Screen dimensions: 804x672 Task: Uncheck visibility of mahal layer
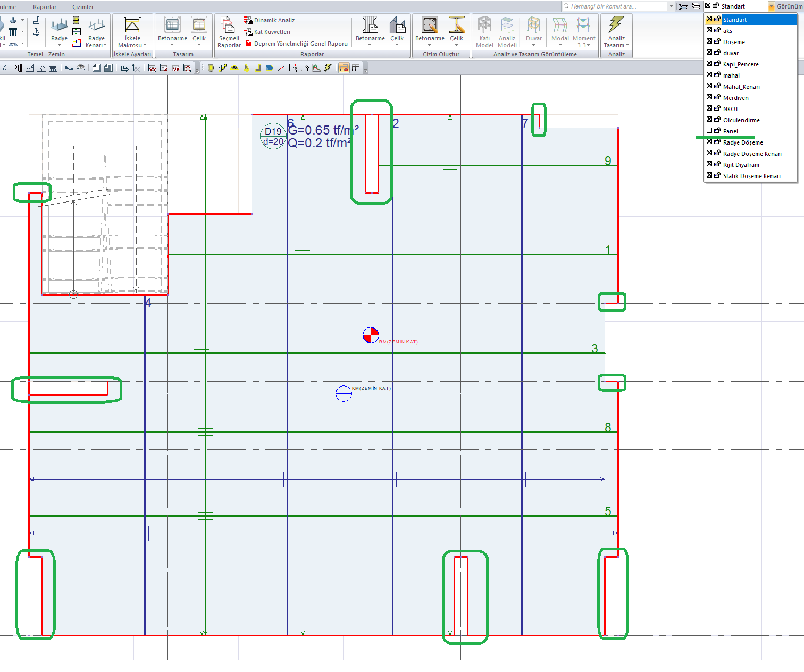pyautogui.click(x=709, y=75)
